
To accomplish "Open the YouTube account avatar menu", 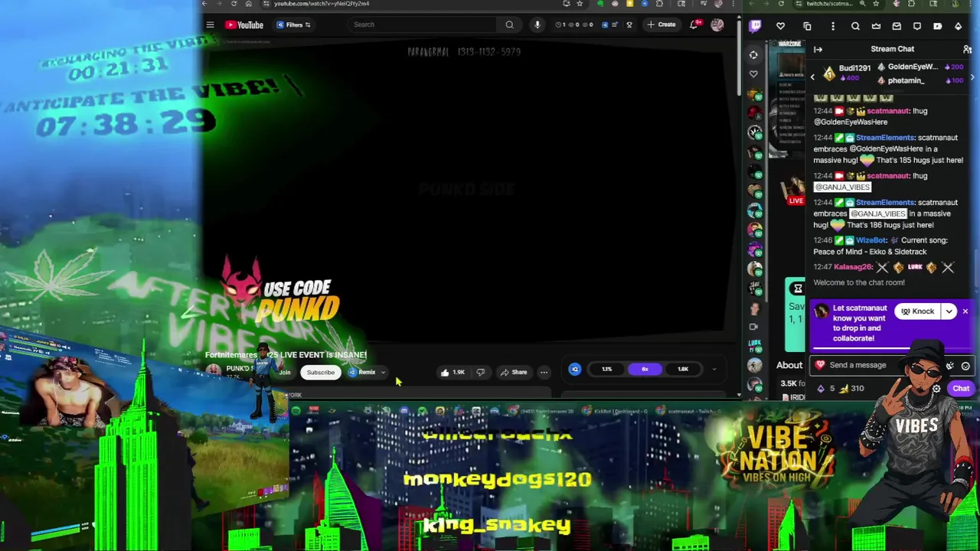I will 717,24.
